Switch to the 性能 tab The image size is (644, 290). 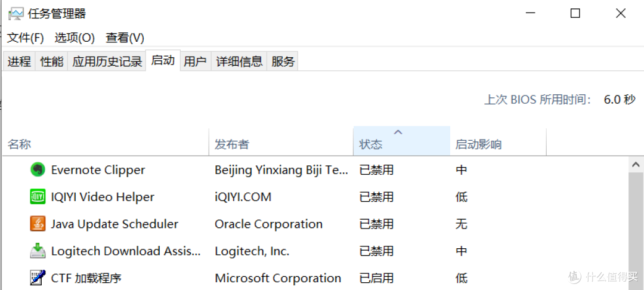pos(52,61)
